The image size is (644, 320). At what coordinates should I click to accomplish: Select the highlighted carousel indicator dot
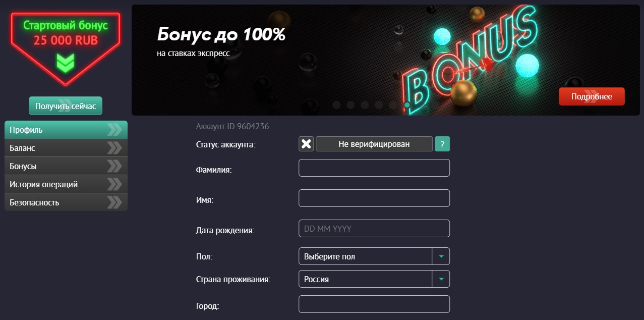click(406, 104)
